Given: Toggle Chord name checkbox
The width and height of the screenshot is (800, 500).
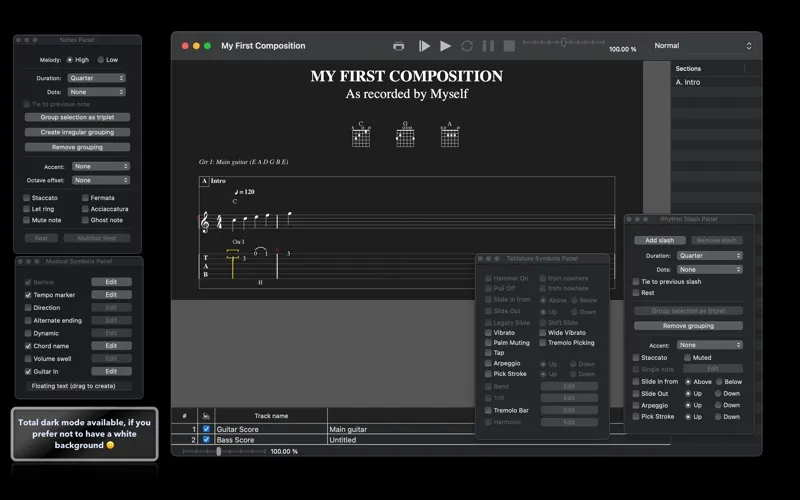Looking at the screenshot, I should 28,346.
